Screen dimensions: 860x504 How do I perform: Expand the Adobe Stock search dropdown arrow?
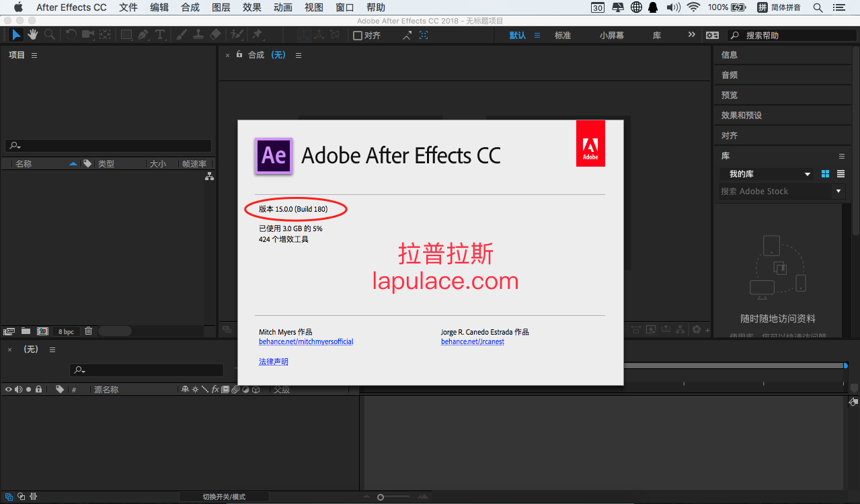[838, 192]
